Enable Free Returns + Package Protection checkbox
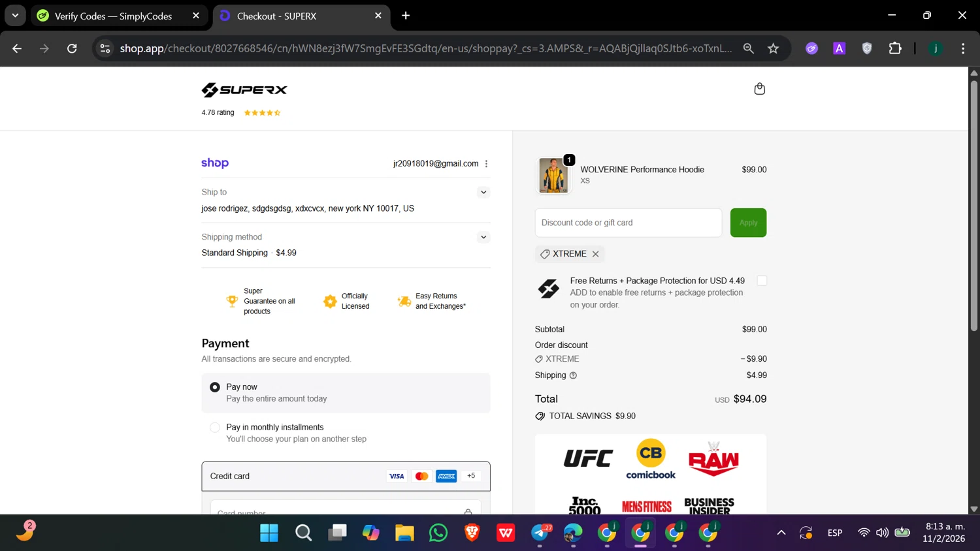 pos(762,281)
